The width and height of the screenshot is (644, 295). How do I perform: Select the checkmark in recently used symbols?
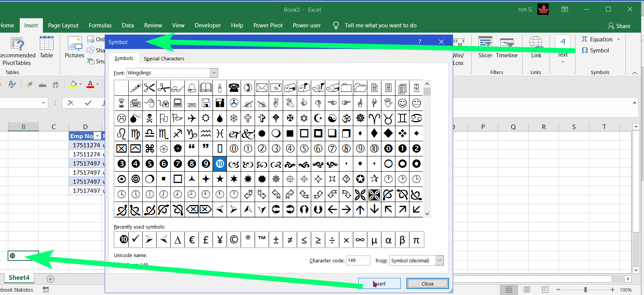click(135, 240)
